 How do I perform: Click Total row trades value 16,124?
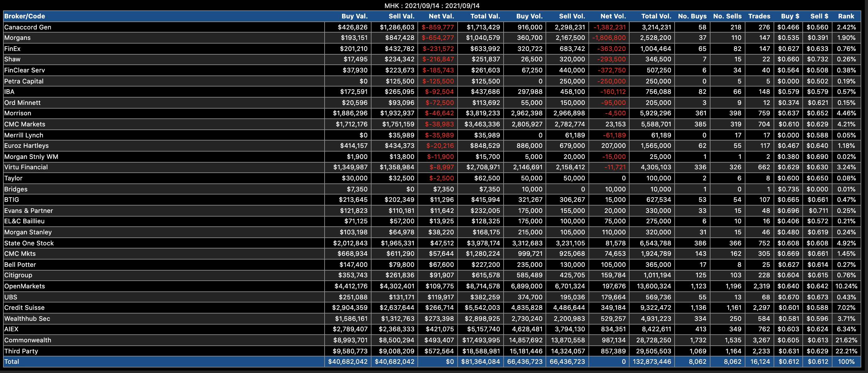click(760, 362)
